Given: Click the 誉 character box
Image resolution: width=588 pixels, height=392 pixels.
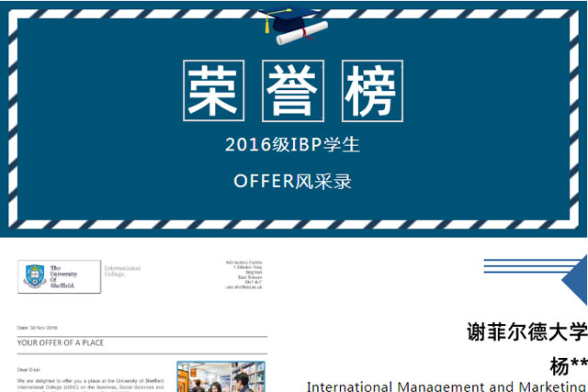Looking at the screenshot, I should coord(293,91).
